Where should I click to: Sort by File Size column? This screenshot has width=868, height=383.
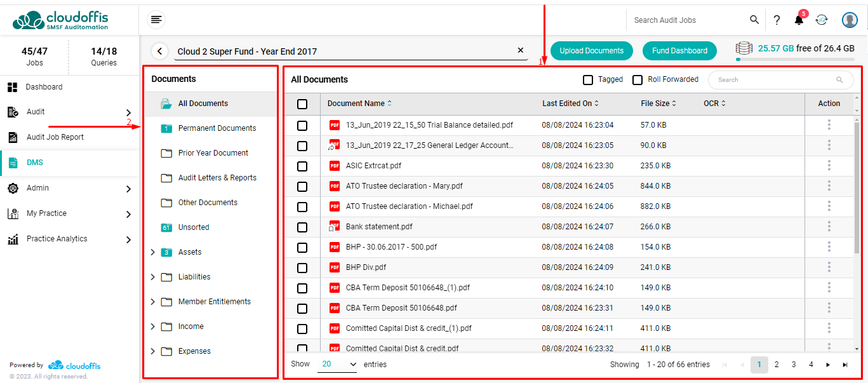pyautogui.click(x=658, y=104)
